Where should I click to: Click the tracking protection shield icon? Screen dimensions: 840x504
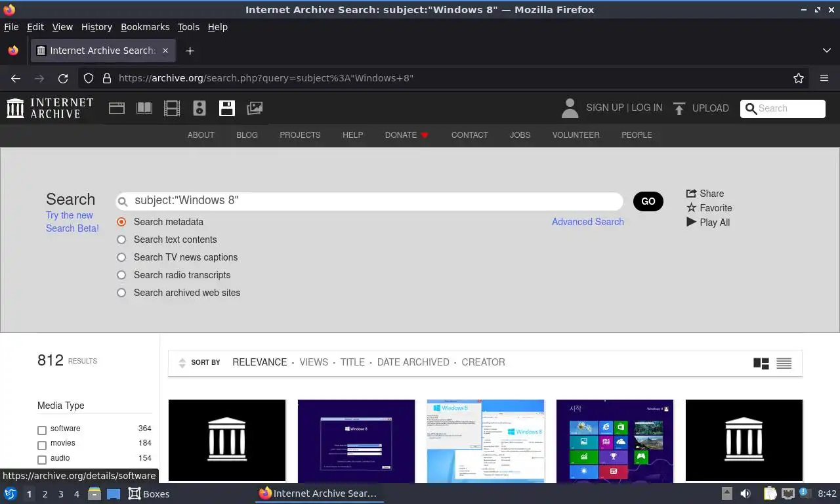(89, 78)
